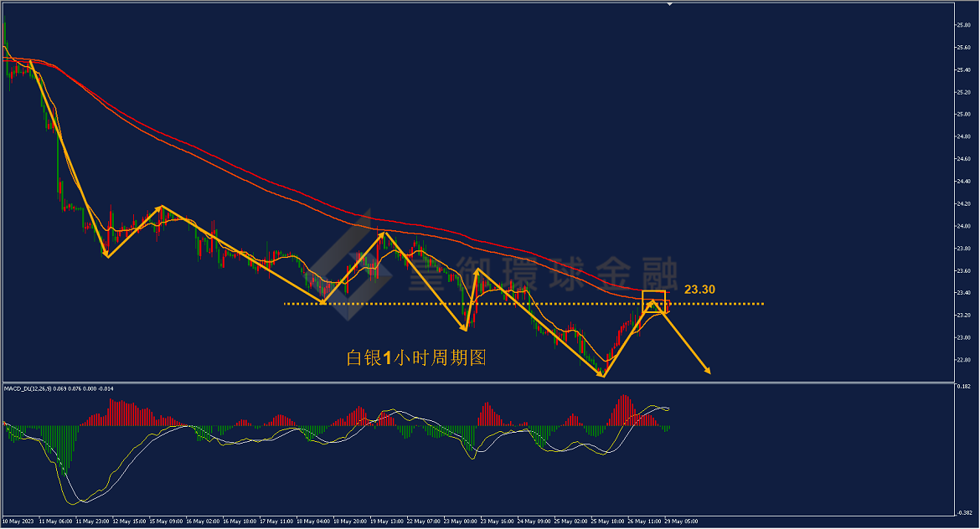The image size is (980, 529).
Task: Click the downward forecast arrow tip
Action: coord(708,372)
